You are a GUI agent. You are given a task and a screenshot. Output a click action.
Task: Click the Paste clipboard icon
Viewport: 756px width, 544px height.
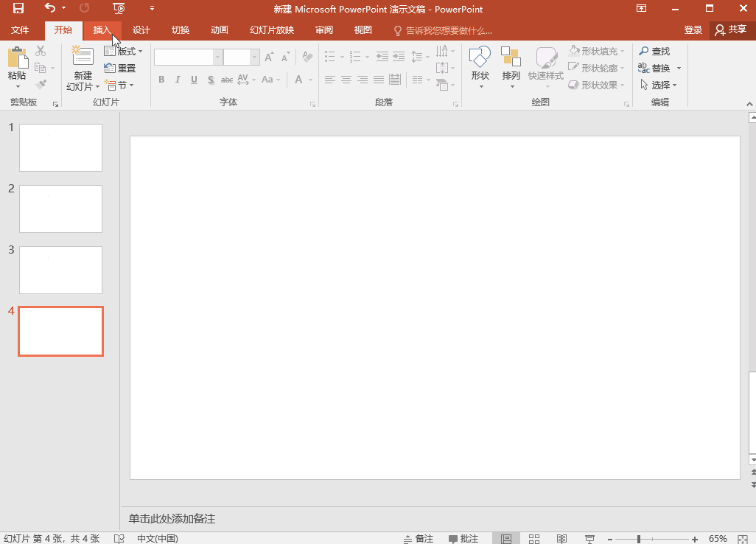[17, 59]
